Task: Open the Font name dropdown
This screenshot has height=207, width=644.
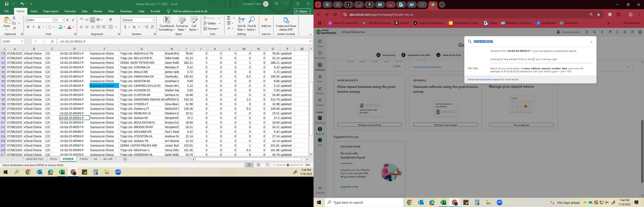Action: click(52, 20)
